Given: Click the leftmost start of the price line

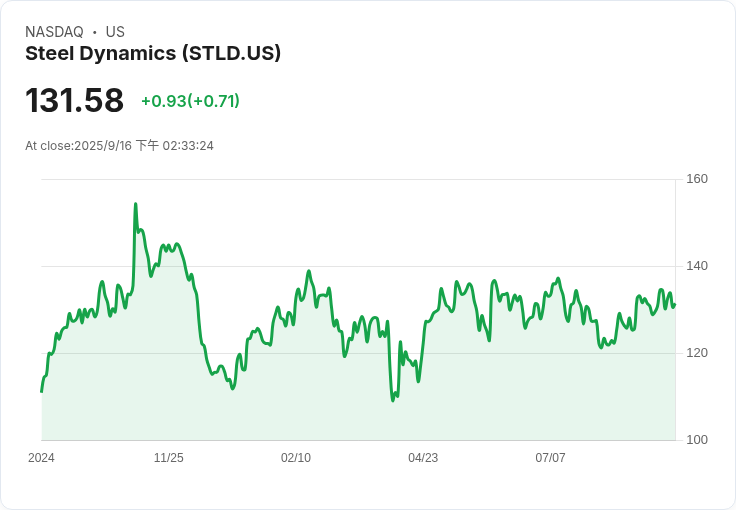Looking at the screenshot, I should [x=42, y=391].
